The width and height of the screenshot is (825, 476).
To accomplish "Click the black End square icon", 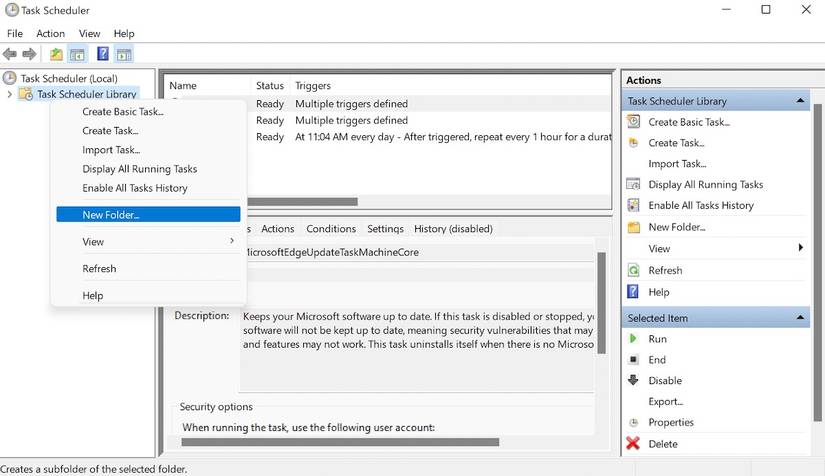I will 633,360.
